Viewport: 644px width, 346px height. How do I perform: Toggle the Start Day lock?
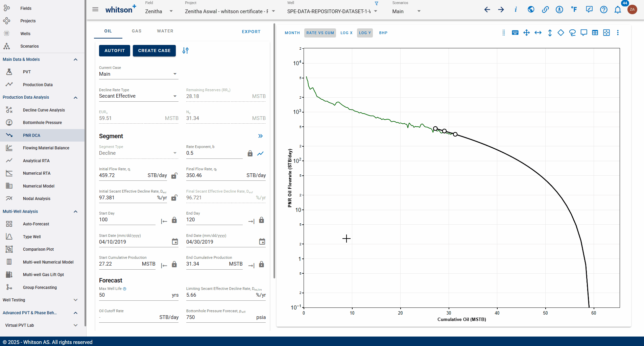tap(174, 220)
